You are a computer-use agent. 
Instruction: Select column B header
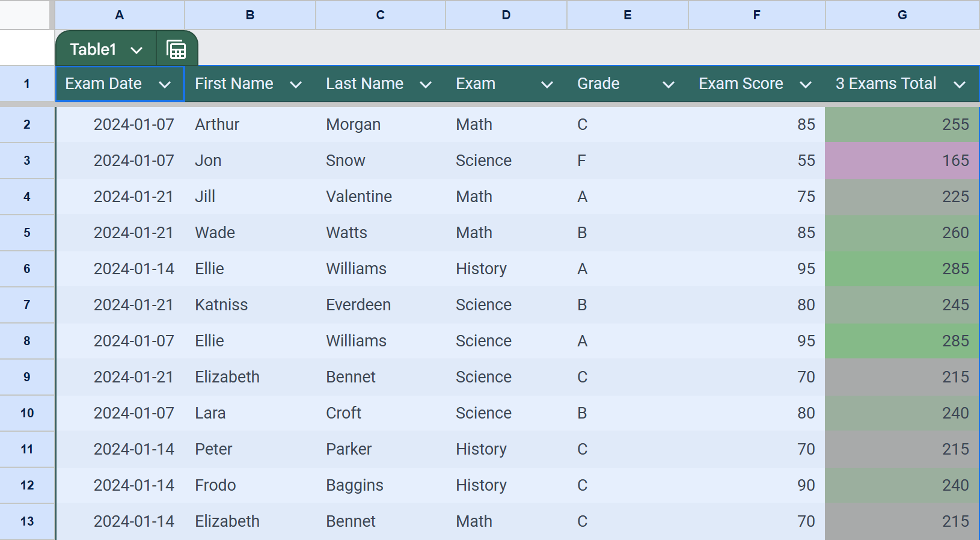tap(250, 15)
